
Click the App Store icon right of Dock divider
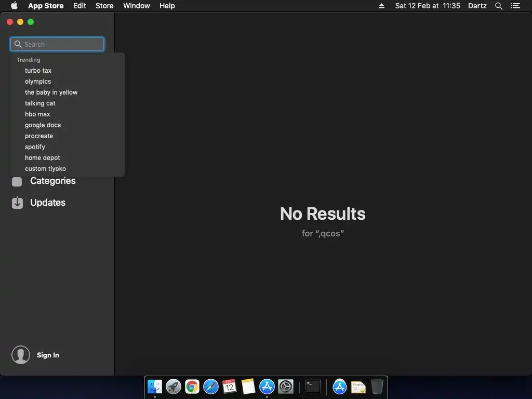coord(340,387)
